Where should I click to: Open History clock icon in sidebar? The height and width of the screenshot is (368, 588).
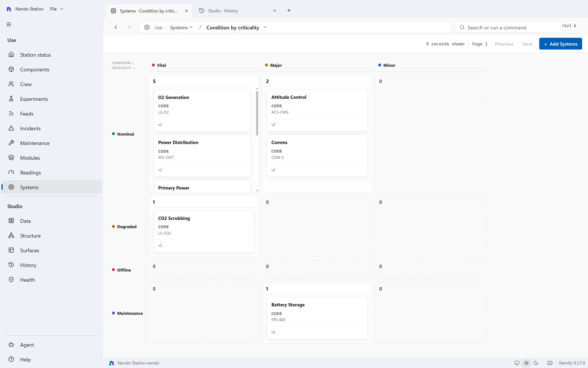pyautogui.click(x=11, y=265)
